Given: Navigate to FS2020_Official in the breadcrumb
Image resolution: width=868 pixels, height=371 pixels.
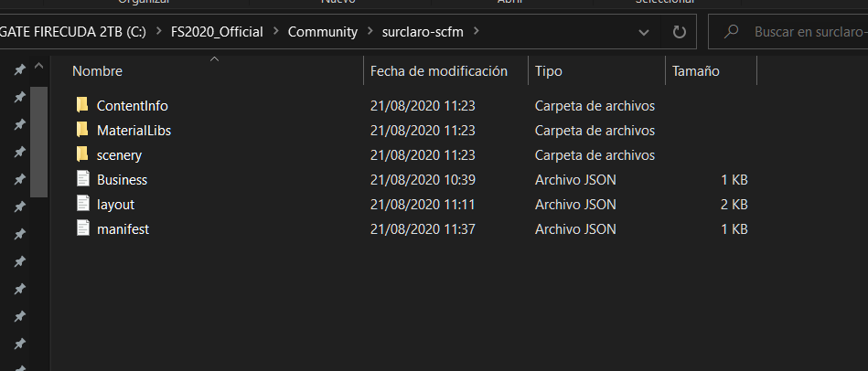Looking at the screenshot, I should pos(217,32).
